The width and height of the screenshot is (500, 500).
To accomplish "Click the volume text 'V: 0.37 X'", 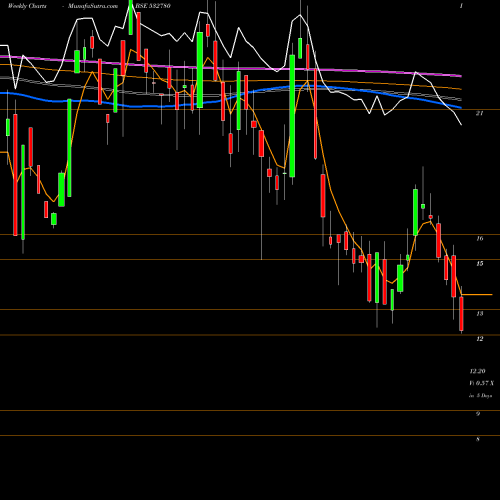I will point(481,383).
